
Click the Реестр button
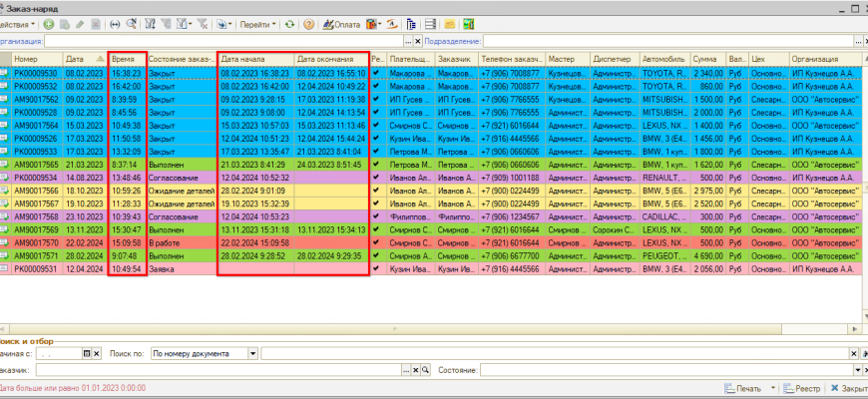pos(802,388)
